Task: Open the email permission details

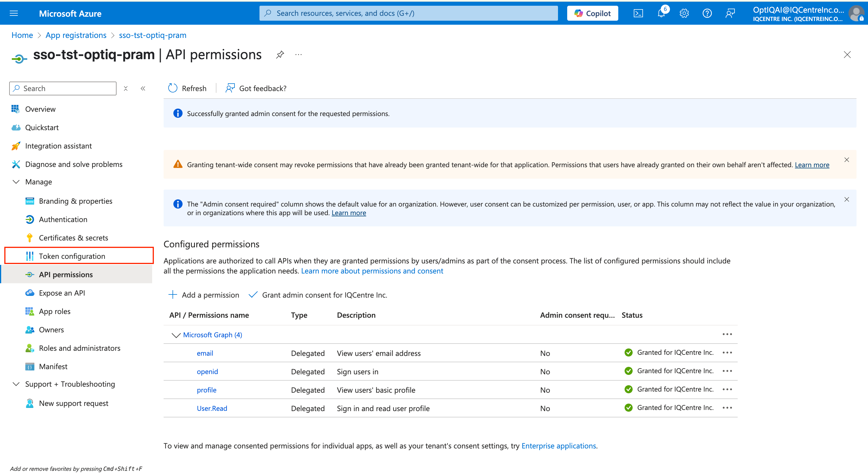Action: [x=205, y=353]
